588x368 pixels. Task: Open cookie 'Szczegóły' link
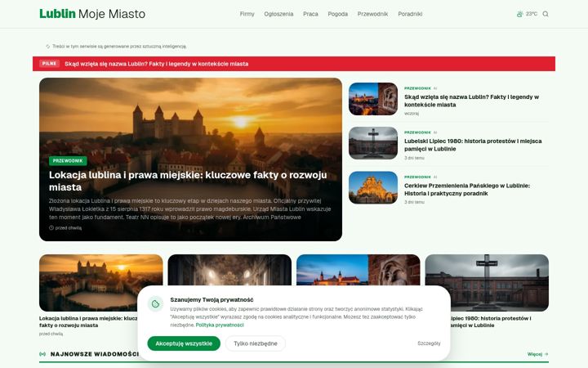(x=429, y=343)
